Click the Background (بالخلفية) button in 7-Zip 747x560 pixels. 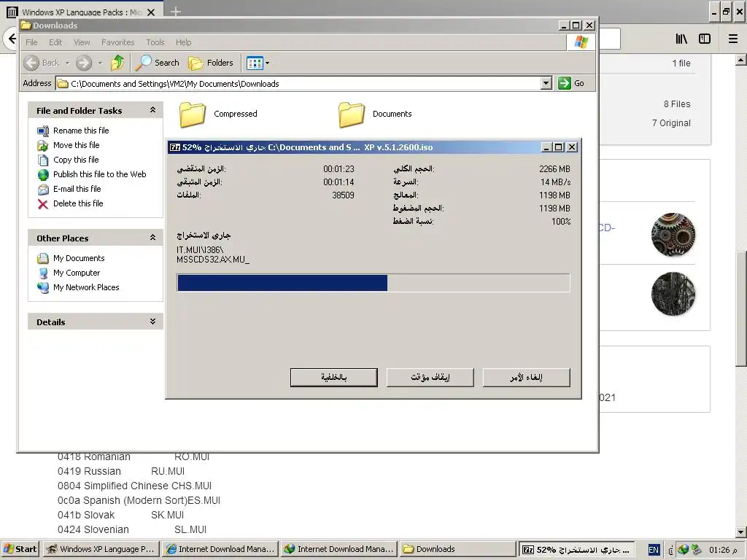(334, 377)
